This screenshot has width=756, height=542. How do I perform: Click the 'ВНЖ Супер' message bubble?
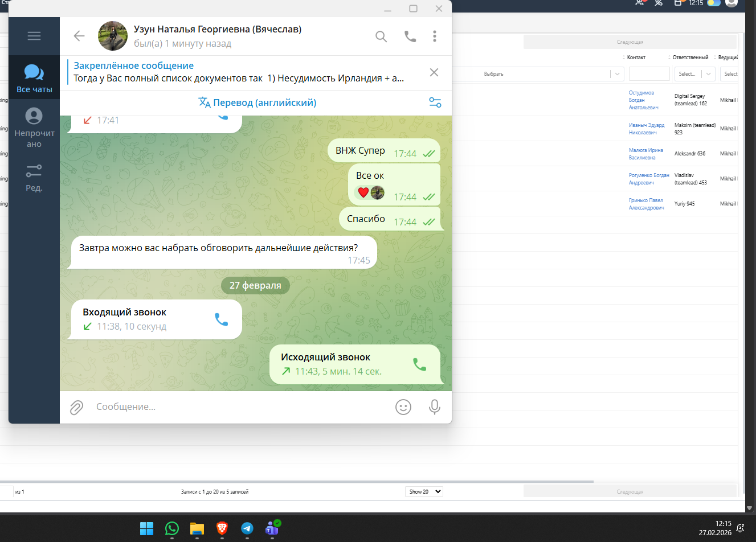pyautogui.click(x=384, y=151)
